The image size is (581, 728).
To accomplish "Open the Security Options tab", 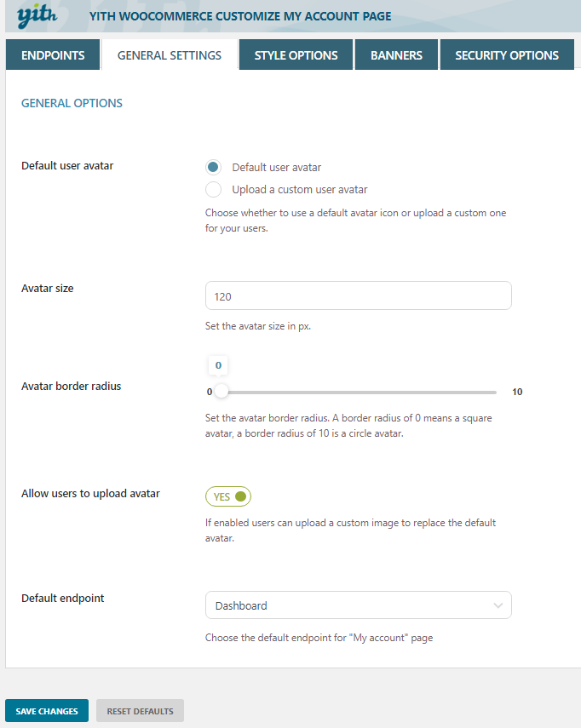I will click(507, 54).
